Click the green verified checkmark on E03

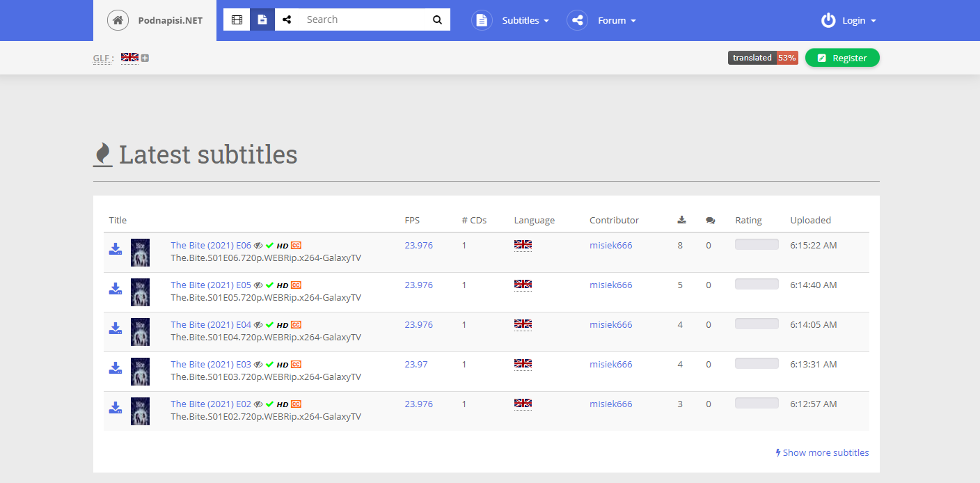tap(269, 364)
